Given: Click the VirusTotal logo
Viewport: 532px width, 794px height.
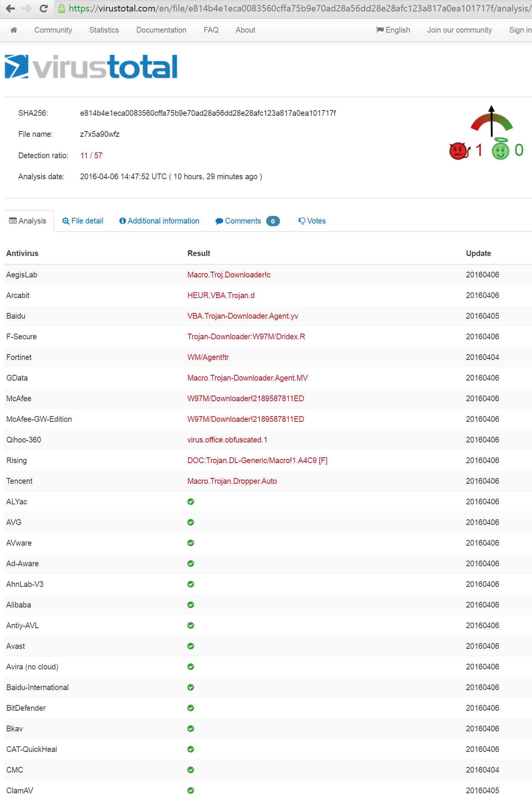Looking at the screenshot, I should 91,66.
